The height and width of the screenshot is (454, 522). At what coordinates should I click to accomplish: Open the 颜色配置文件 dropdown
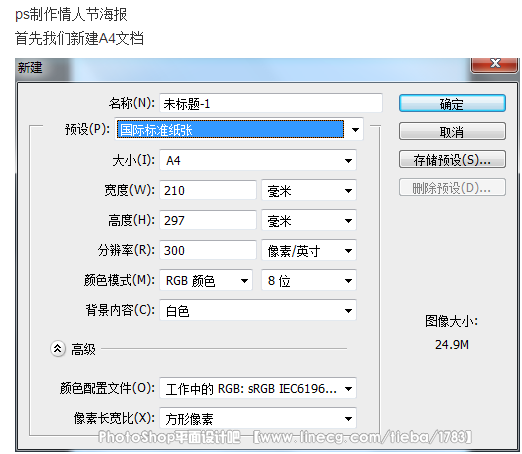(x=258, y=388)
